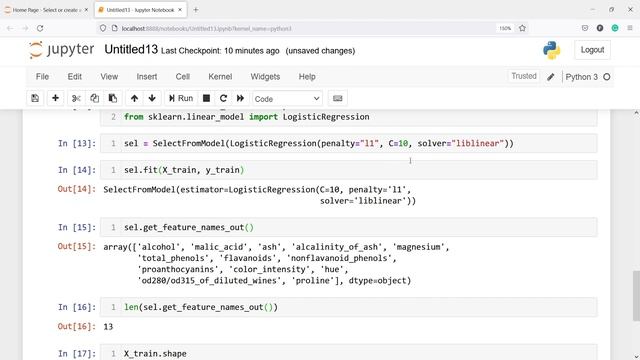Click the Jupyter logo

coord(61,50)
